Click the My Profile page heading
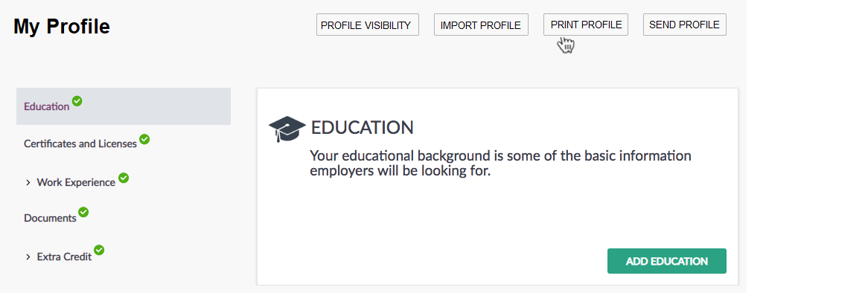This screenshot has height=293, width=868. coord(62,26)
